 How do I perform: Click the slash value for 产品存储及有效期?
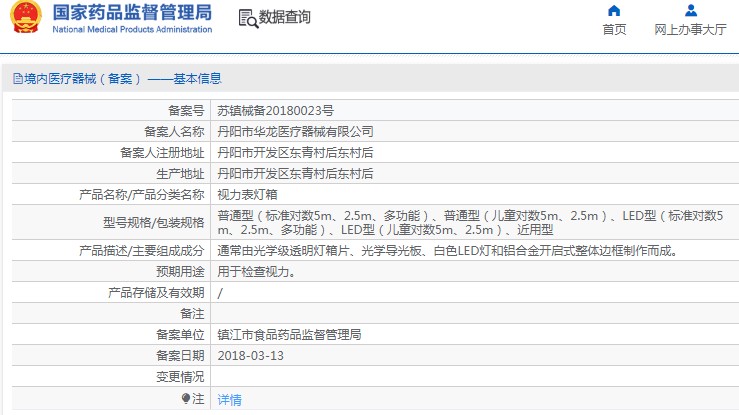click(x=220, y=293)
